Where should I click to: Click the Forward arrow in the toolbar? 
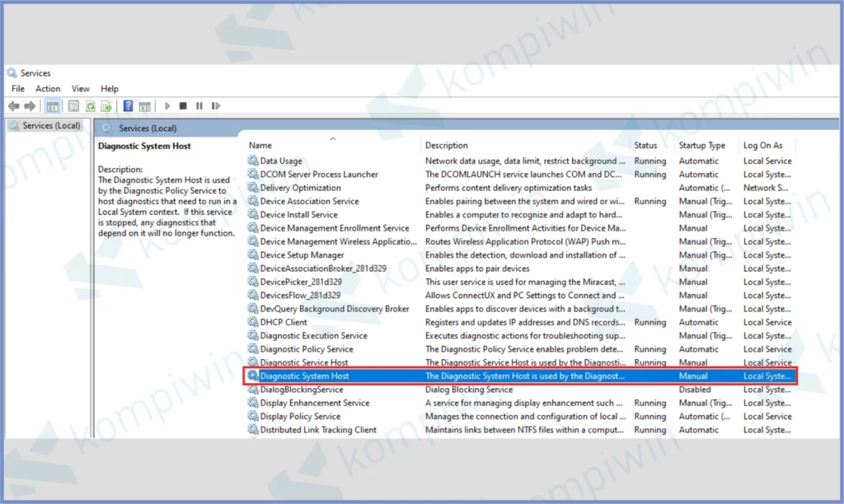coord(30,106)
